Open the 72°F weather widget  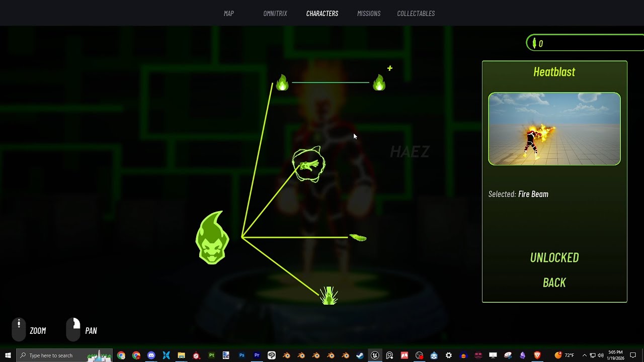tap(564, 355)
